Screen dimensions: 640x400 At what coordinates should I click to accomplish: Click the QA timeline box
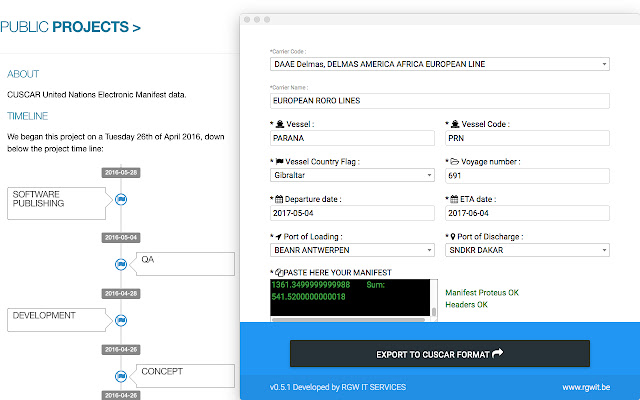click(x=185, y=264)
